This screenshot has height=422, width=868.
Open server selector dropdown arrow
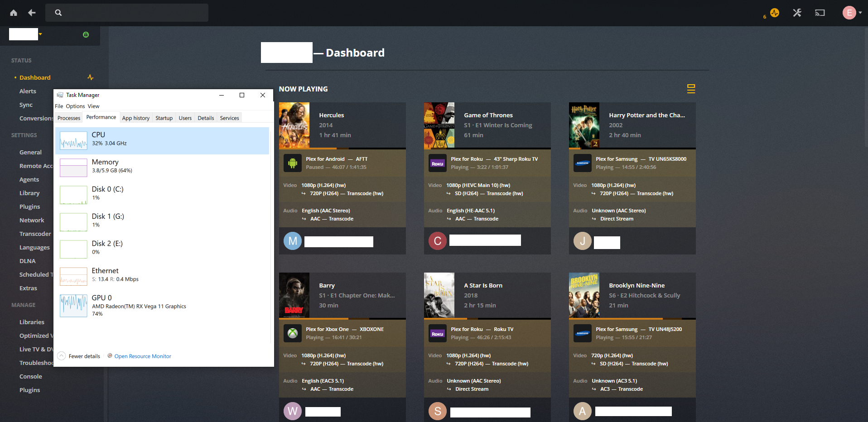pos(40,34)
